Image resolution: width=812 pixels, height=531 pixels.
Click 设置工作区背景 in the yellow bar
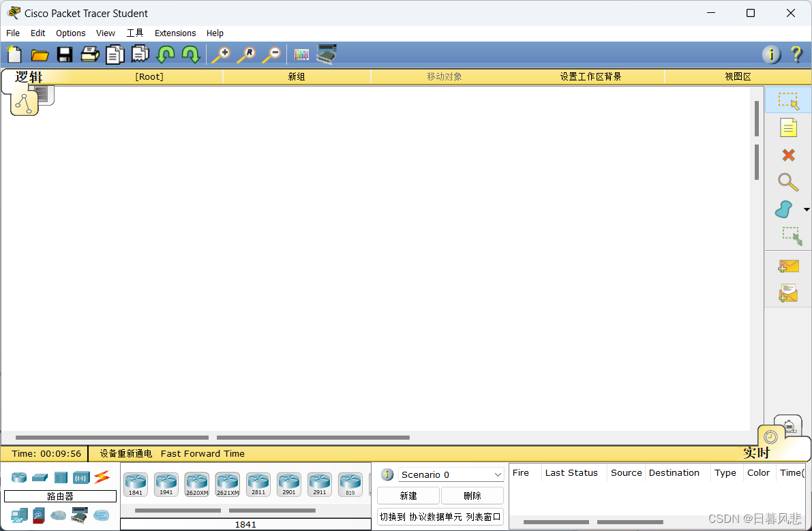pos(590,76)
